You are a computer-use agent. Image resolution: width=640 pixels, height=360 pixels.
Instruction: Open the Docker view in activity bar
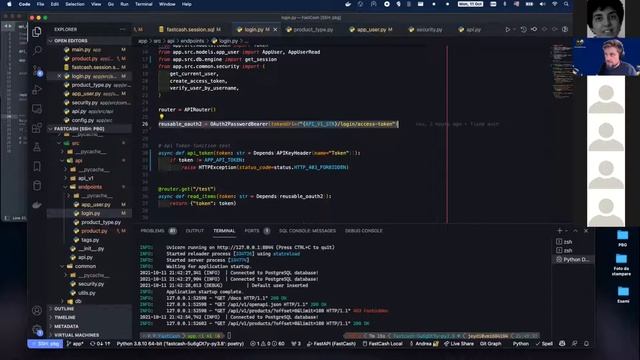[37, 204]
